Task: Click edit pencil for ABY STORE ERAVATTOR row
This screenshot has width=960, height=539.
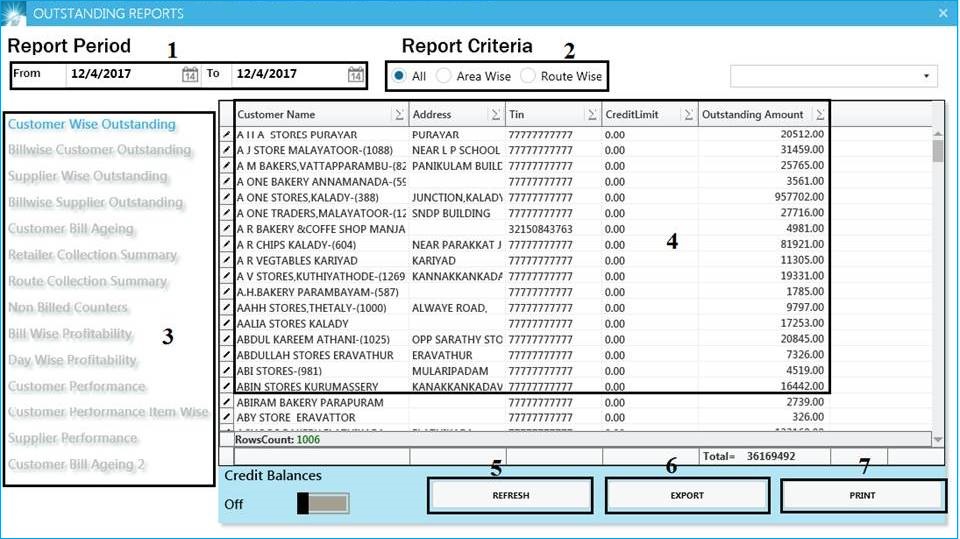Action: coord(227,417)
